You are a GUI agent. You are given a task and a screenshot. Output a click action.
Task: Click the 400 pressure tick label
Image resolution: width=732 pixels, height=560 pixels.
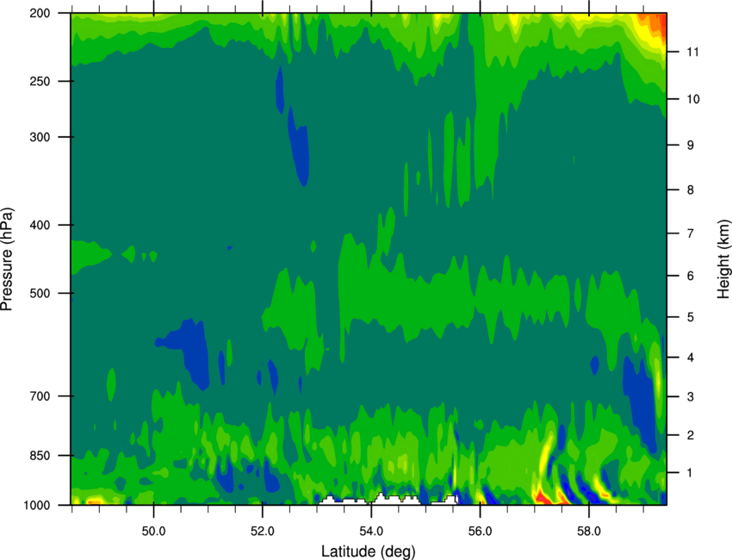coord(40,225)
